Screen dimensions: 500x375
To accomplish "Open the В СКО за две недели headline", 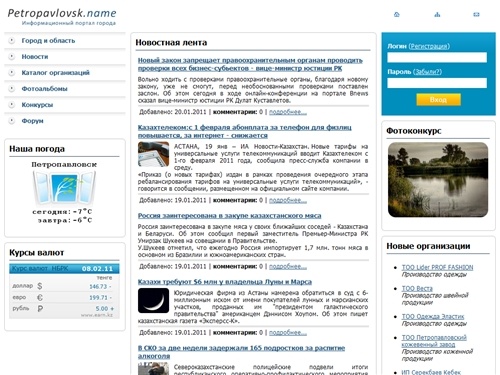I will click(241, 352).
